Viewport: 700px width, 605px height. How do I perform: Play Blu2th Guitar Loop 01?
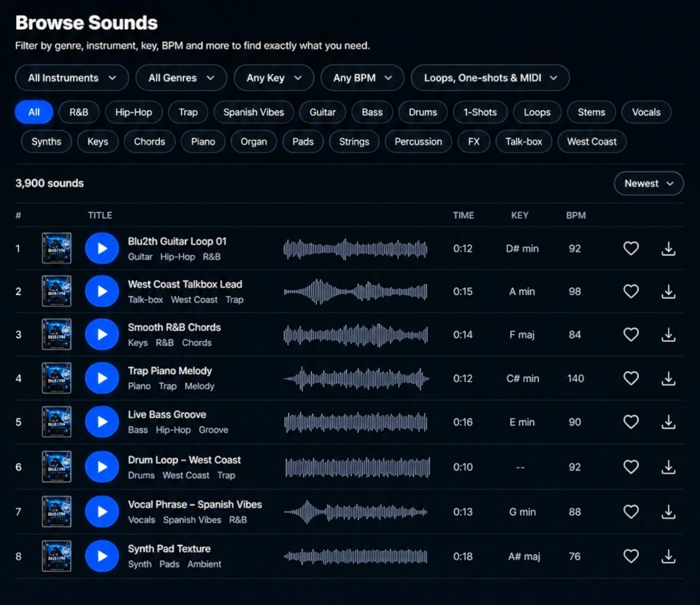(x=102, y=248)
